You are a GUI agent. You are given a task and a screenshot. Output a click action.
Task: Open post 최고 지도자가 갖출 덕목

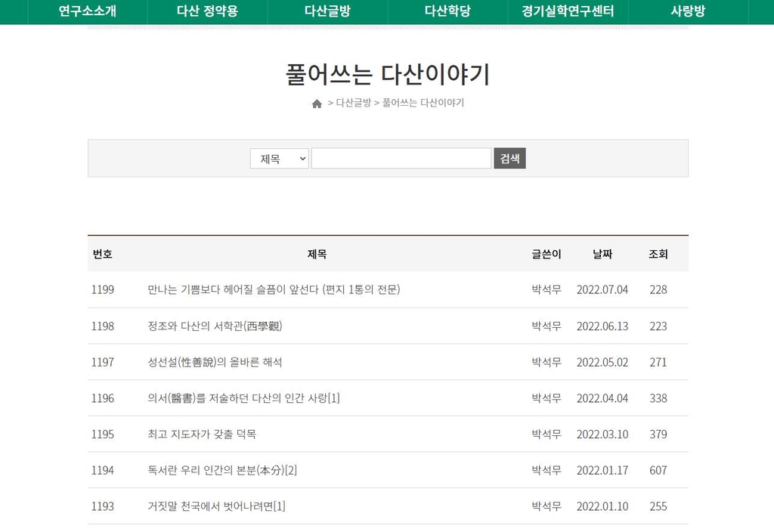(202, 435)
